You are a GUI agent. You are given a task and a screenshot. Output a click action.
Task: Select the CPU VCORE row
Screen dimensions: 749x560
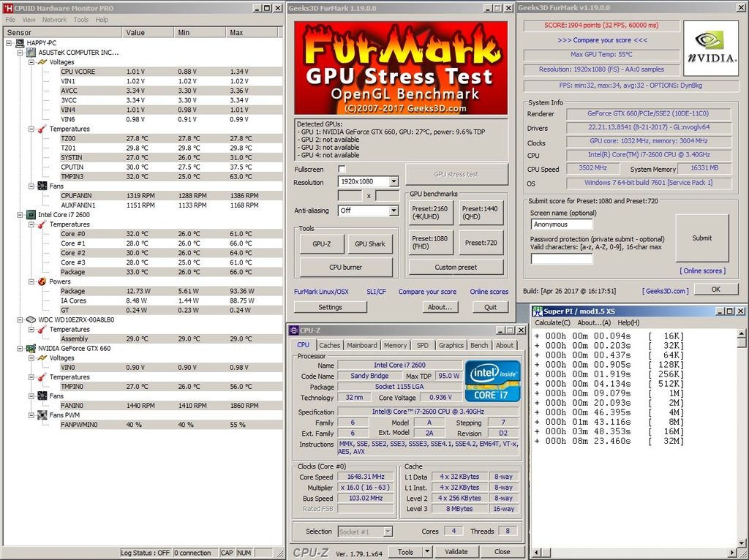point(171,72)
